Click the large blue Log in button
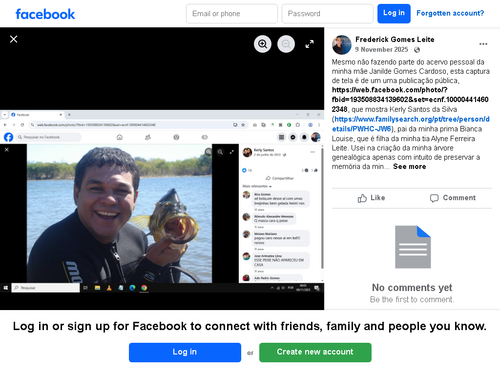The image size is (500, 375). coord(185,352)
